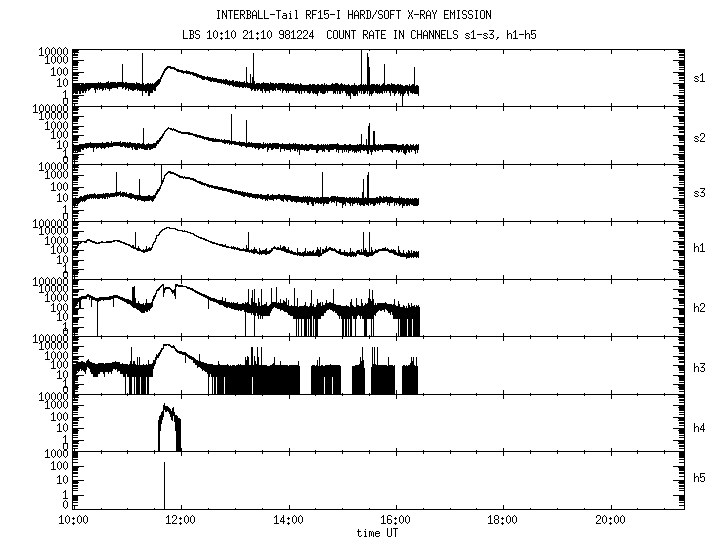Image resolution: width=720 pixels, height=550 pixels.
Task: Click the 16:00 time axis label
Action: 395,520
